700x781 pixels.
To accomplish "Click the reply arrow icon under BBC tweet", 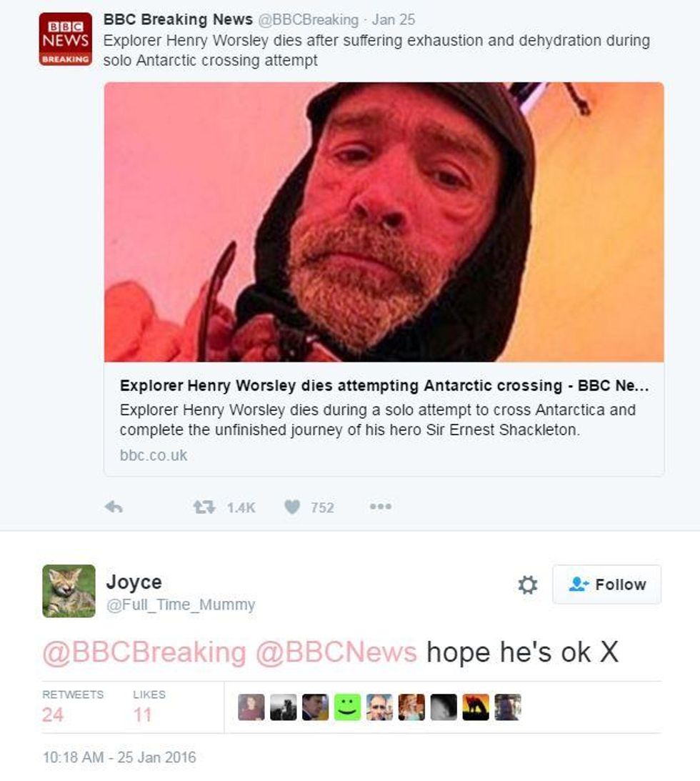I will click(114, 507).
